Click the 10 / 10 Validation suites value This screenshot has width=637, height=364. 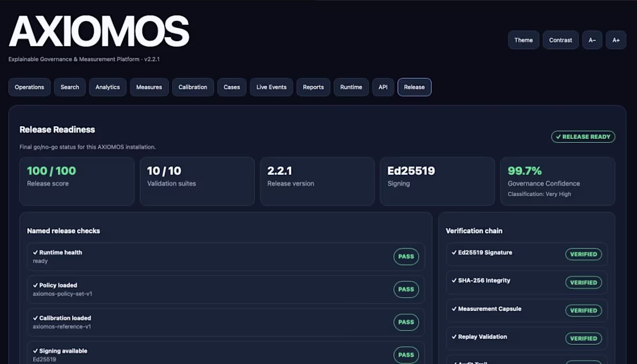164,171
